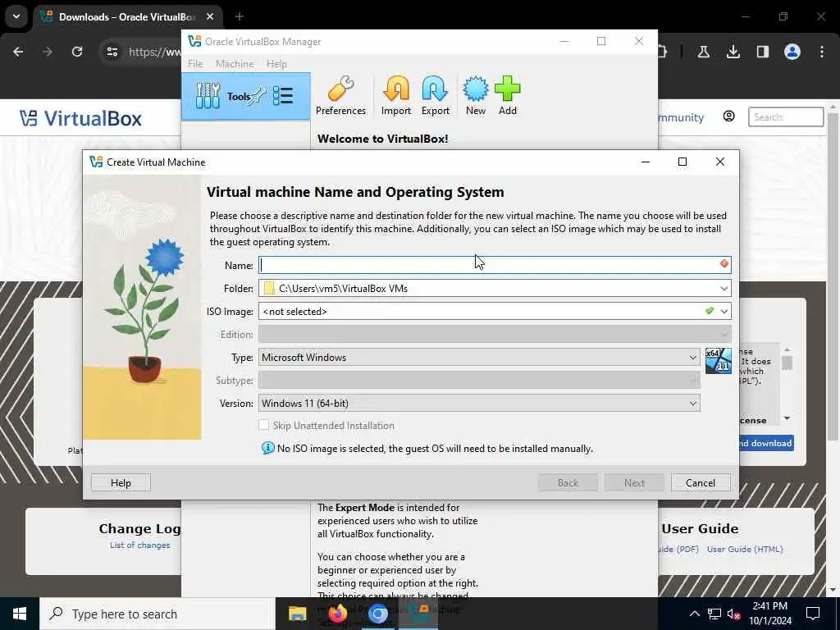Open File Explorer from the taskbar
The image size is (840, 630).
click(x=297, y=614)
